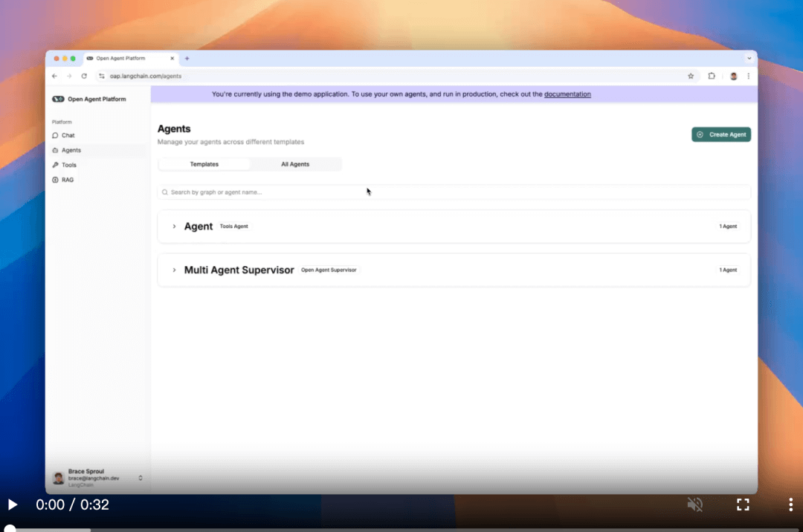Open Tools in the sidebar

[68, 165]
